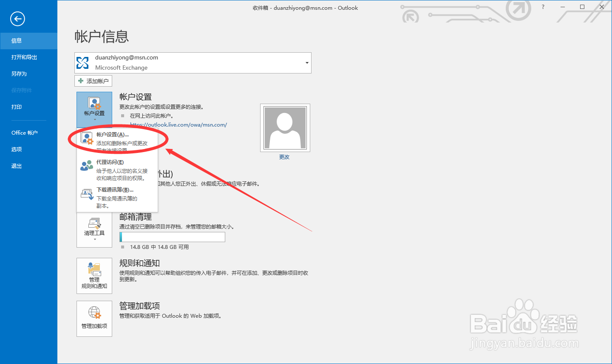
Task: Click the 规则和通知 heading
Action: [x=139, y=263]
